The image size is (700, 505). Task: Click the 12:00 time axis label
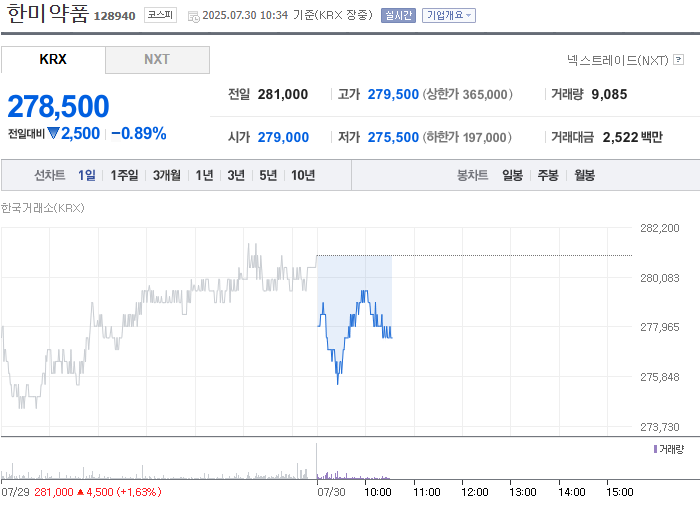(x=475, y=492)
